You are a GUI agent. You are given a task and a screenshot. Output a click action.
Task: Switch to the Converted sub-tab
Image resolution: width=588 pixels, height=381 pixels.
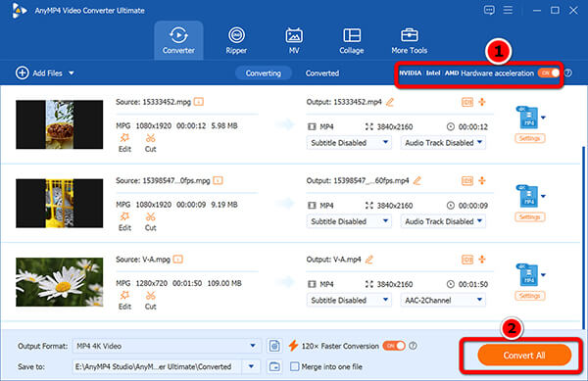(322, 73)
